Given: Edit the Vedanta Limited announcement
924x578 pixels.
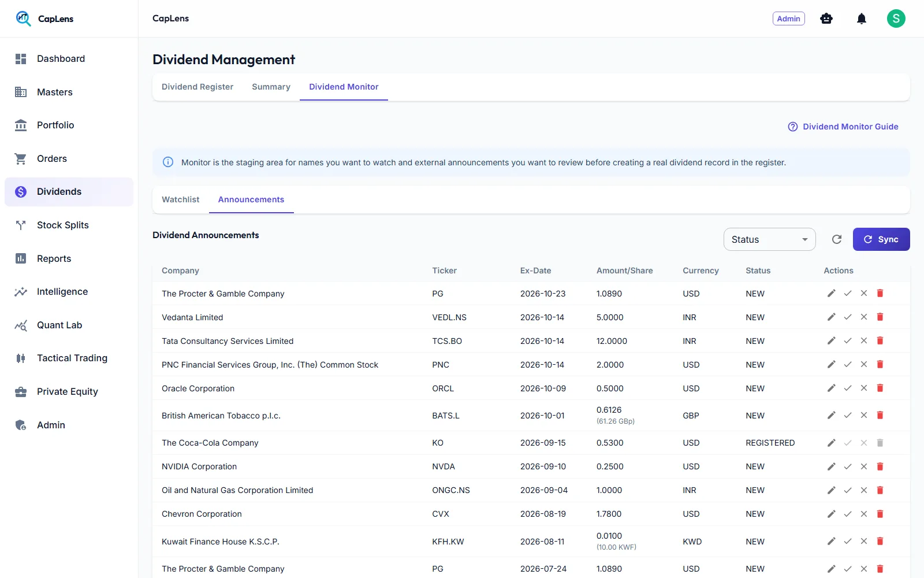Looking at the screenshot, I should 832,317.
